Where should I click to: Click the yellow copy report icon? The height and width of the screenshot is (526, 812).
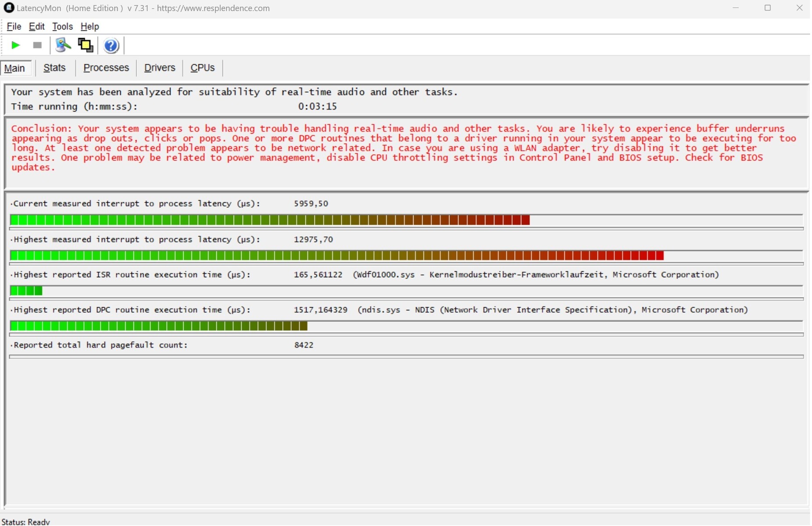point(86,45)
